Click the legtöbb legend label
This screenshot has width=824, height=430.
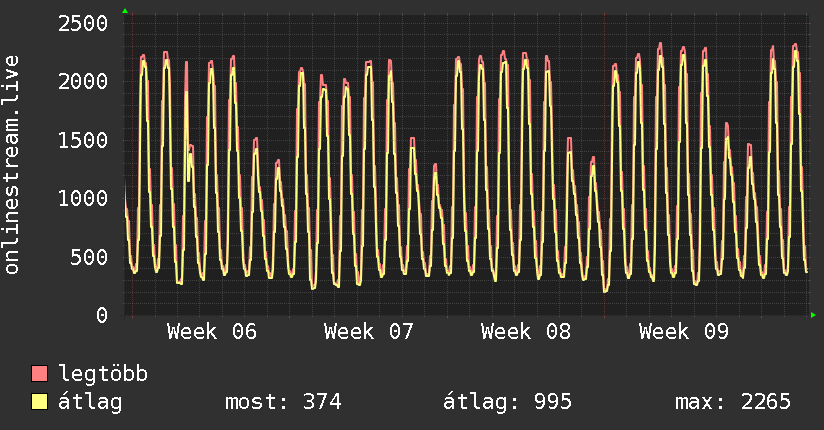(x=103, y=375)
